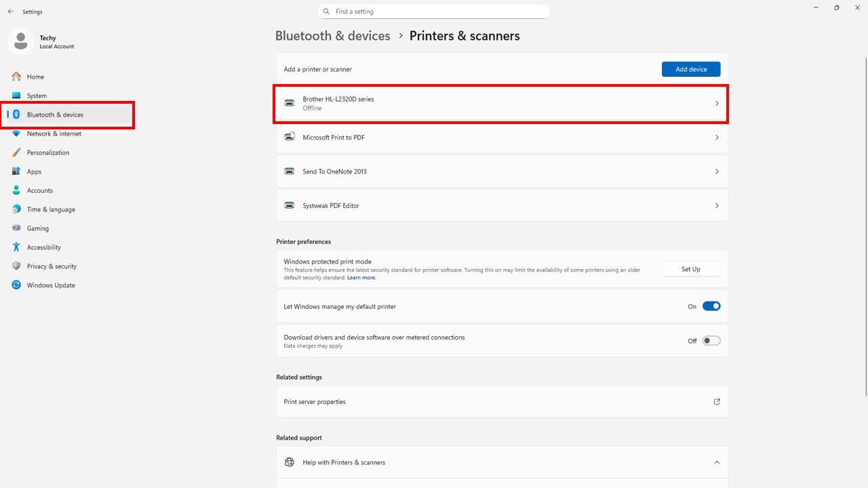Click the Windows Update icon in sidebar
The width and height of the screenshot is (868, 488).
pos(16,285)
